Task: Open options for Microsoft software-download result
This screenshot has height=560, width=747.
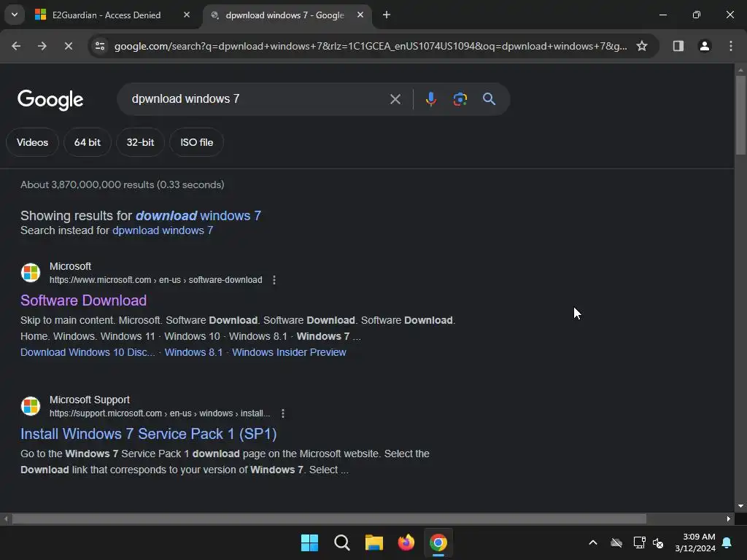Action: click(274, 280)
